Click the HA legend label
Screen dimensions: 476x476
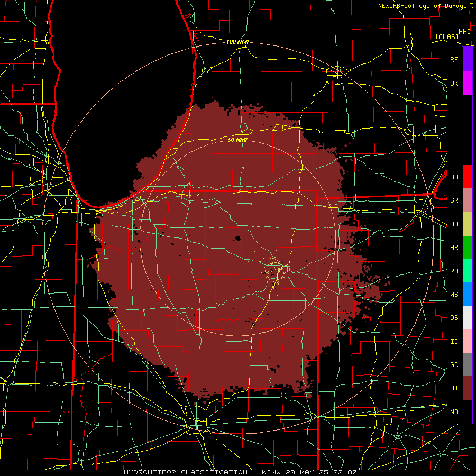pyautogui.click(x=454, y=177)
